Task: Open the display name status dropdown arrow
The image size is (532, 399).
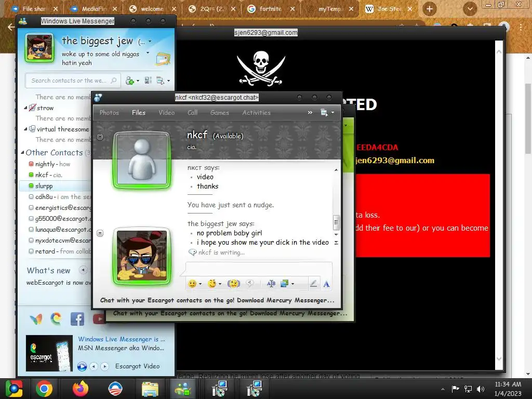Action: pos(150,42)
